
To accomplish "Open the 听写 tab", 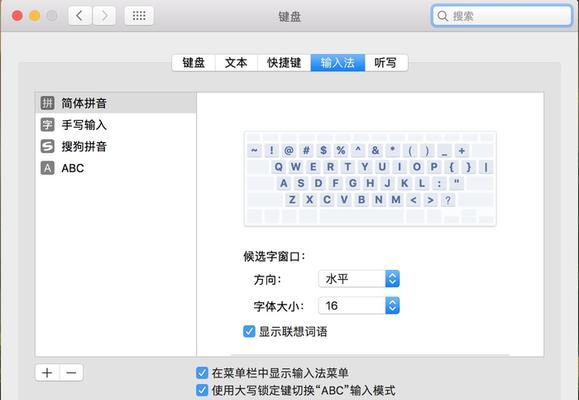I will pos(386,62).
